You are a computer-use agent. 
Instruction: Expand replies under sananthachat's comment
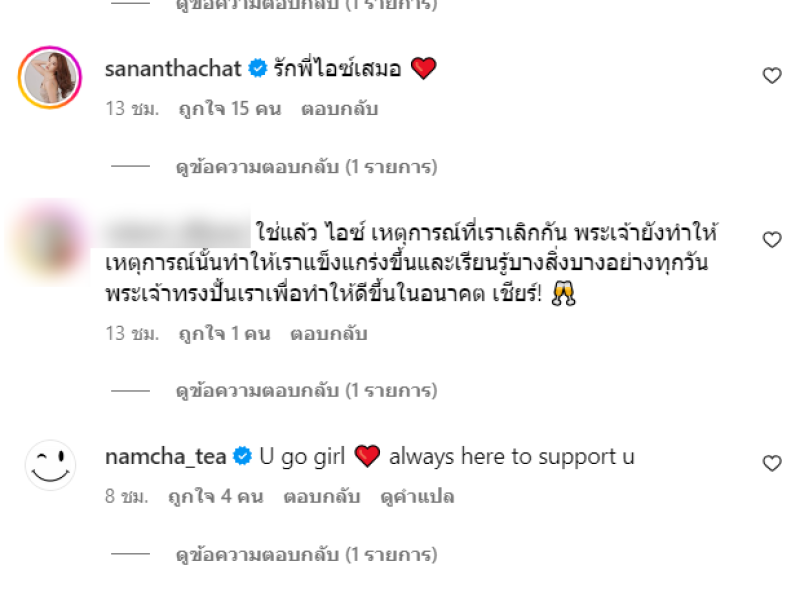coord(306,166)
